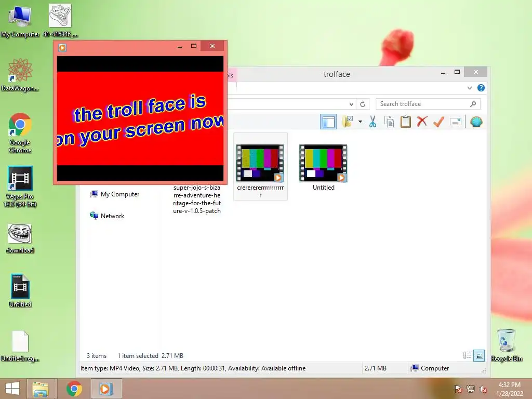Image resolution: width=532 pixels, height=399 pixels.
Task: Switch to details view in status bar
Action: [x=467, y=355]
